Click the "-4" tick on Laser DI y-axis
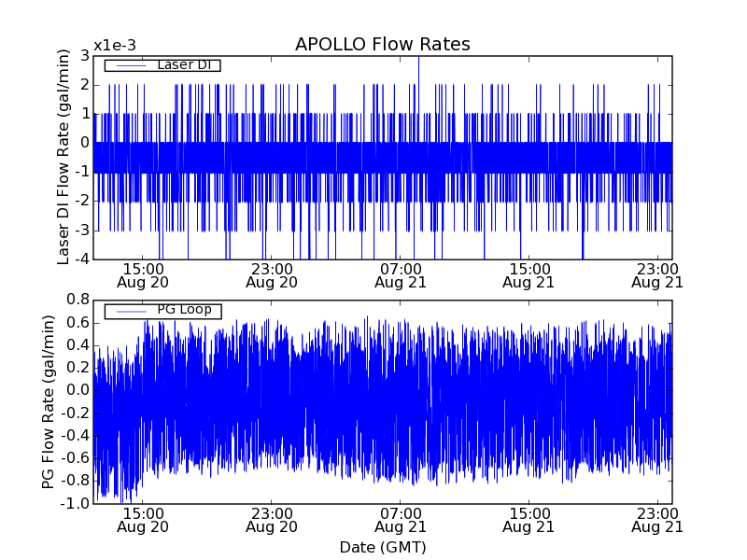Viewport: 747px width, 560px height. click(81, 259)
